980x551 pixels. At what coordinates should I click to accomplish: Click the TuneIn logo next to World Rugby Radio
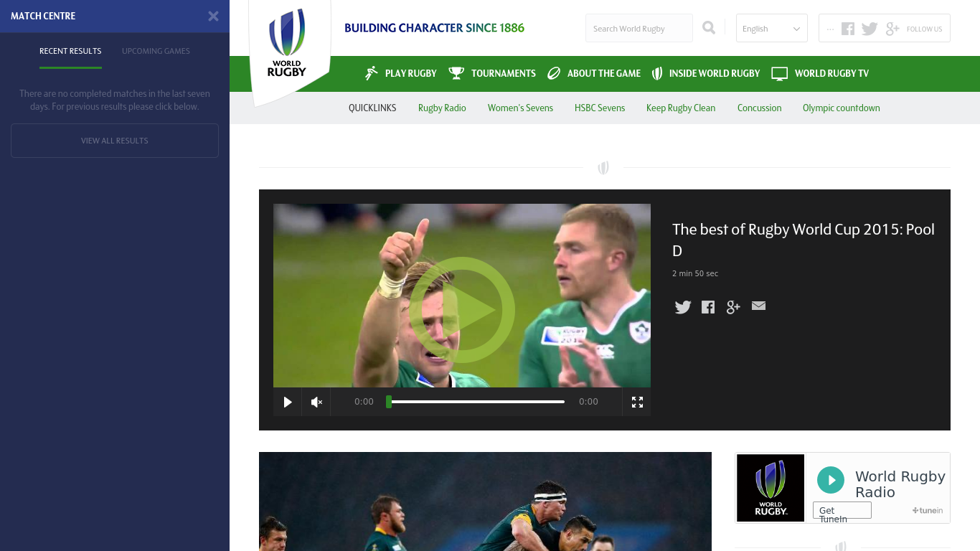coord(927,510)
